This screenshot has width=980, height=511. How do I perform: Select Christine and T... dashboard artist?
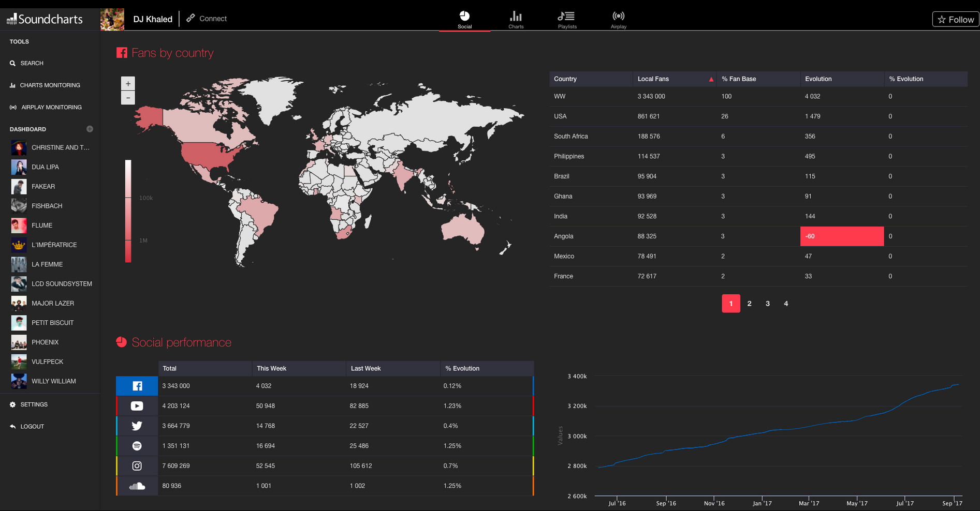[x=50, y=147]
